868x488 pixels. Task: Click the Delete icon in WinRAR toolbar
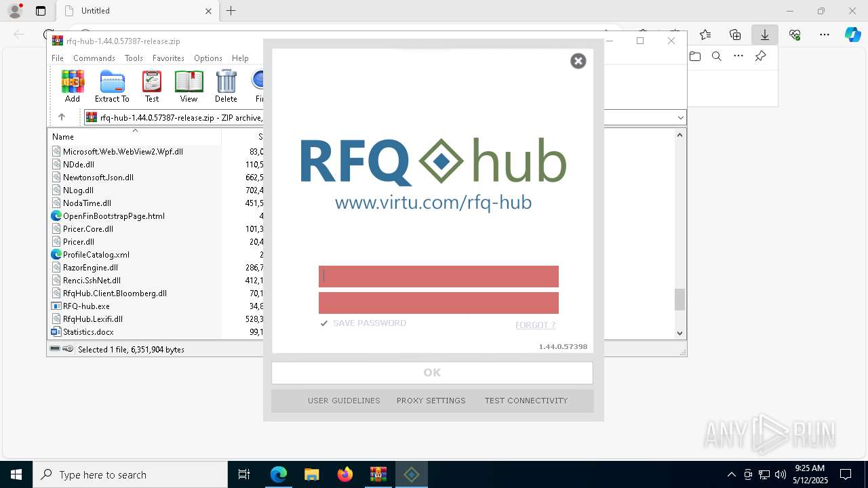(226, 86)
